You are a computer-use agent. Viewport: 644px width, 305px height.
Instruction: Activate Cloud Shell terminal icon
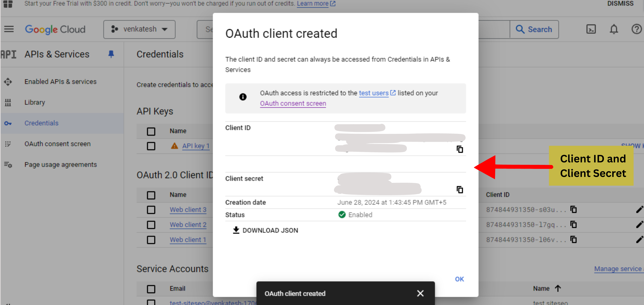point(591,29)
